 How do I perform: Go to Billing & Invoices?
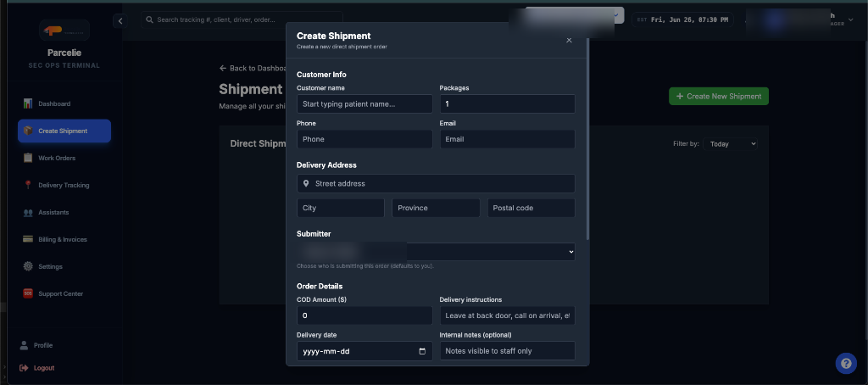tap(64, 239)
